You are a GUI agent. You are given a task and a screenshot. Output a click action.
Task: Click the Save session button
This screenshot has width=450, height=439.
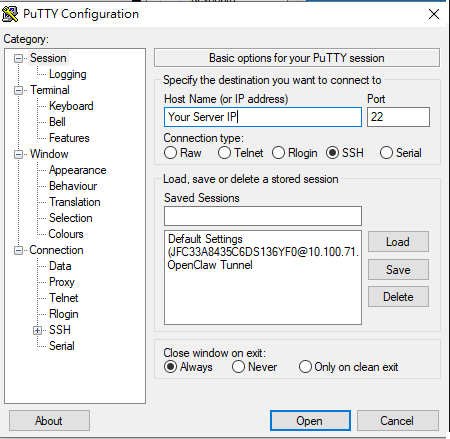click(x=398, y=269)
